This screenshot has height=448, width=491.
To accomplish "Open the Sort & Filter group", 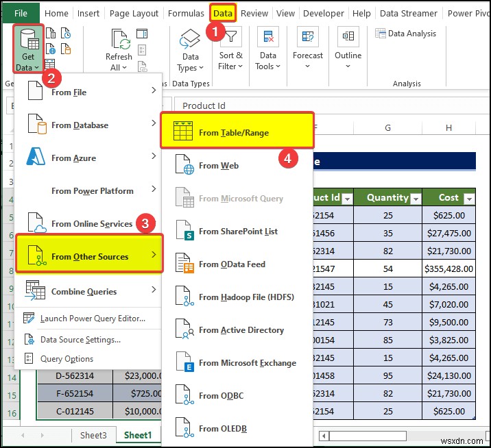I will tap(230, 49).
